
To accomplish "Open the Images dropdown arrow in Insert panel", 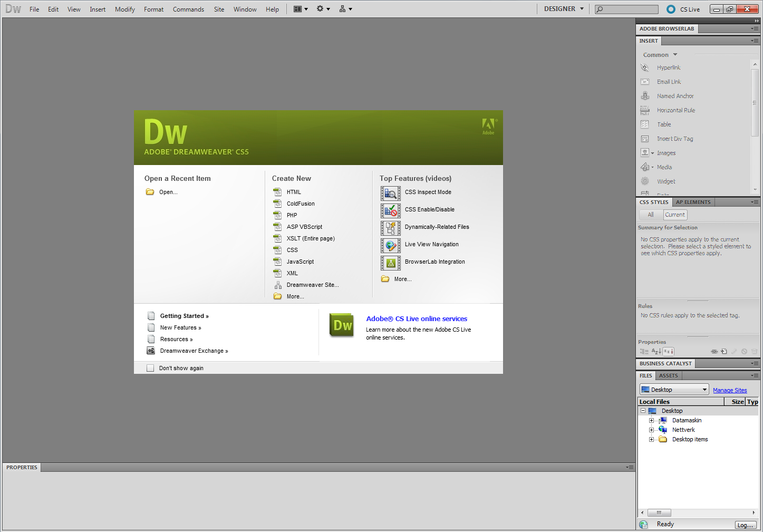I will [x=653, y=153].
